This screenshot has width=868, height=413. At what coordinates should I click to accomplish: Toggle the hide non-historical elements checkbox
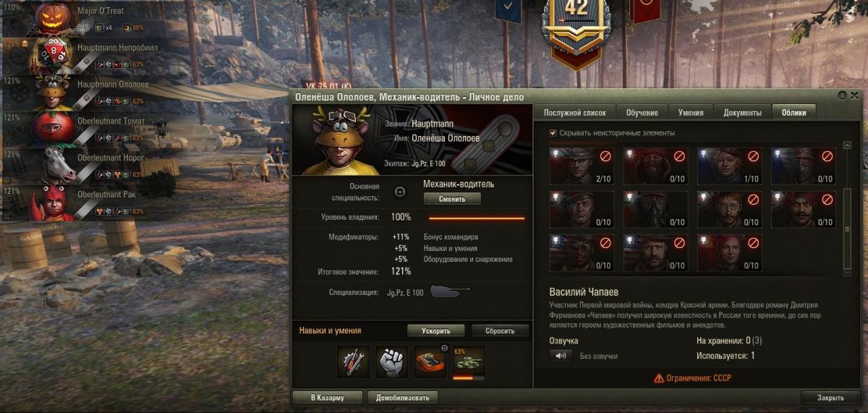coord(553,133)
